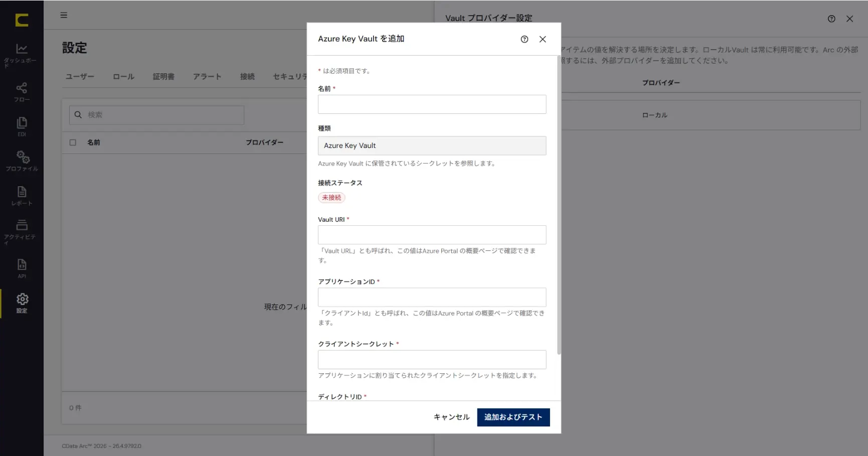Click the 設定 page heading
Screen dimensions: 868x456
[x=75, y=48]
